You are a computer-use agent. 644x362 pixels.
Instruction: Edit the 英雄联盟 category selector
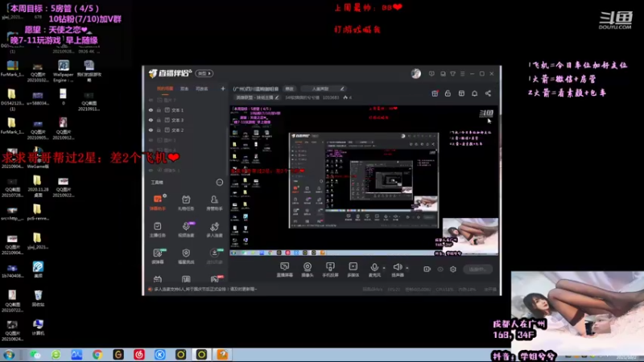tap(257, 97)
